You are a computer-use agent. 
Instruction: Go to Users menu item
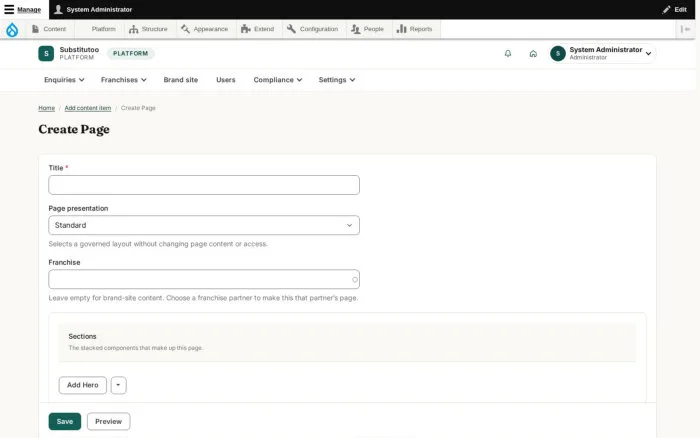click(225, 80)
